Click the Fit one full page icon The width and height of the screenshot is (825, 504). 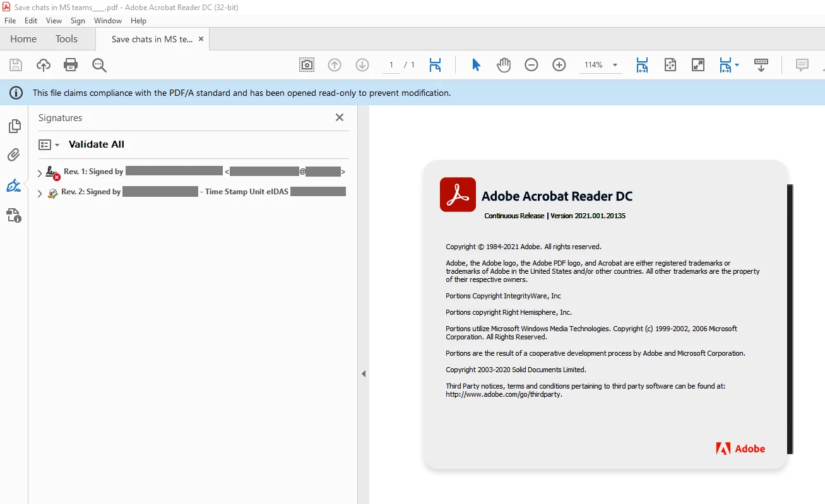click(670, 64)
